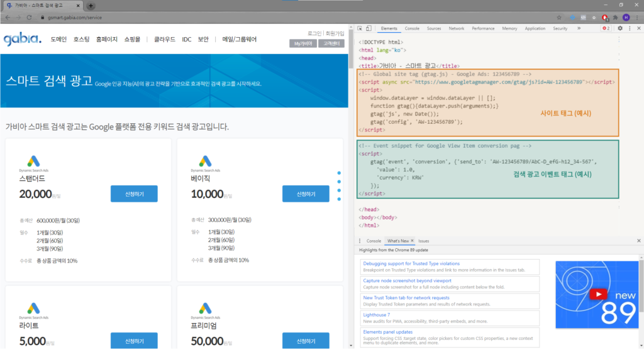The image size is (644, 362).
Task: Open the Elements panel updates link
Action: [387, 332]
